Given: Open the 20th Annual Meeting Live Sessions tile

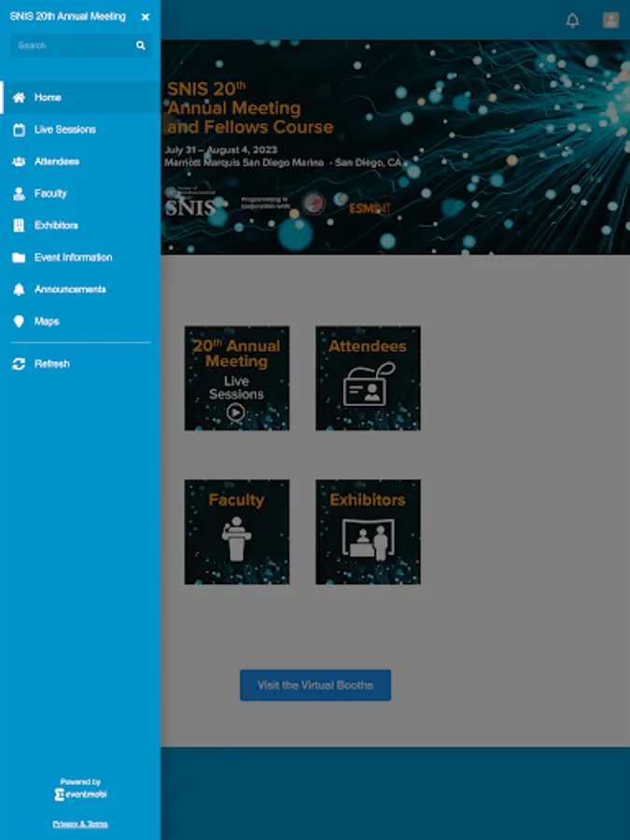Looking at the screenshot, I should 237,378.
